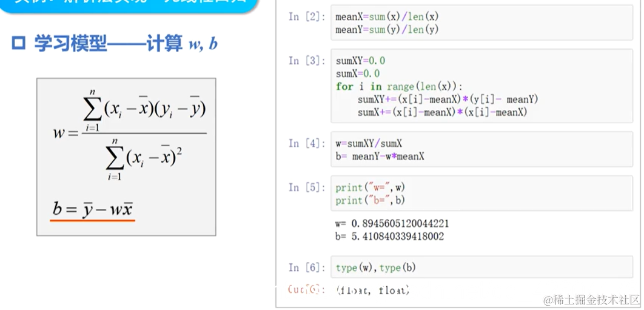Screen dimensions: 644x310
Task: Click code cell In [4] computing w and b
Action: click(x=481, y=149)
